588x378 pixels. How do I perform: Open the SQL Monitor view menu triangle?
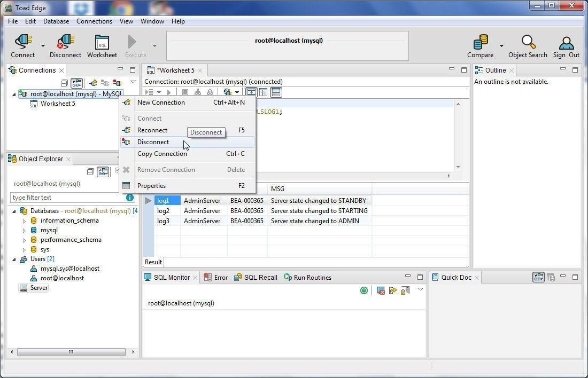[x=420, y=289]
